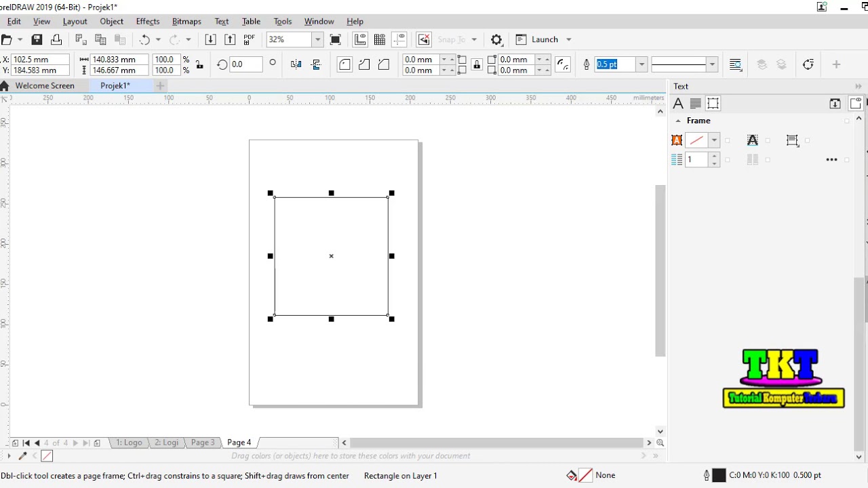868x488 pixels.
Task: Go to the first page button
Action: point(26,443)
